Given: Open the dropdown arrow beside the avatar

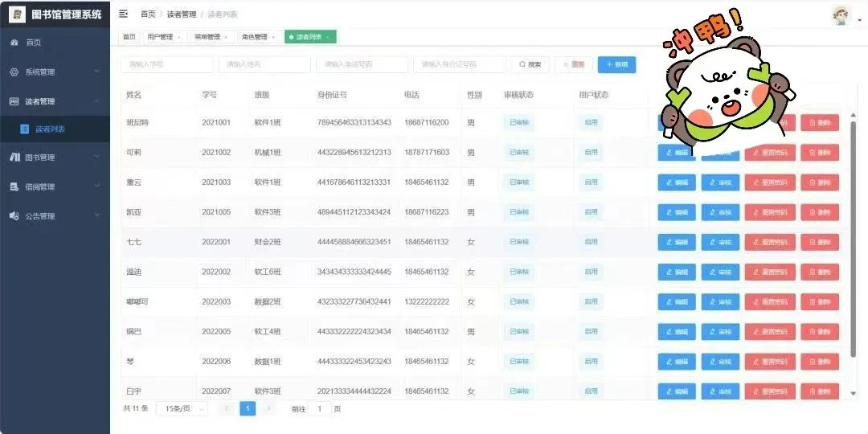Looking at the screenshot, I should (x=860, y=21).
